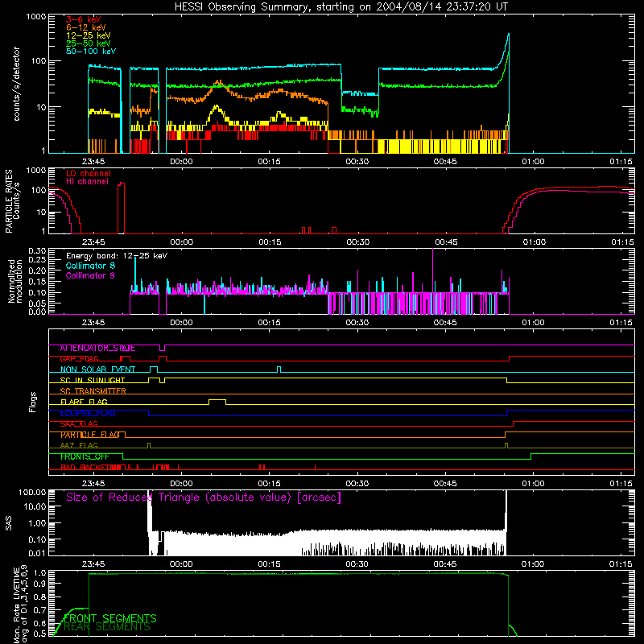Screen dimensions: 644x644
Task: Click the 50-100 keV peak near 00:55
Action: [x=509, y=35]
